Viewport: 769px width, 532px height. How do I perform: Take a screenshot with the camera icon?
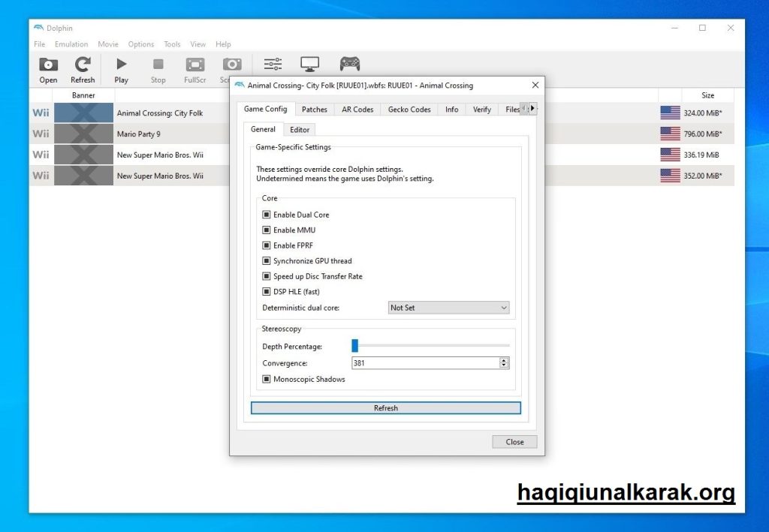click(231, 65)
